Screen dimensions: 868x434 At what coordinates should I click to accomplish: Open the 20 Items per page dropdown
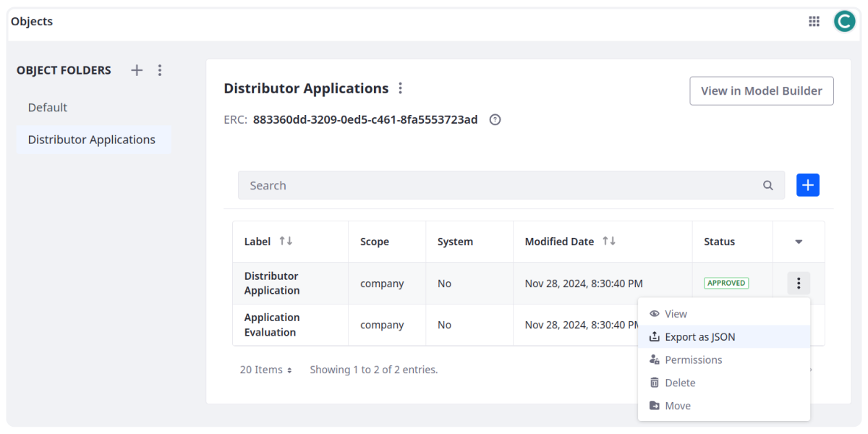coord(266,370)
